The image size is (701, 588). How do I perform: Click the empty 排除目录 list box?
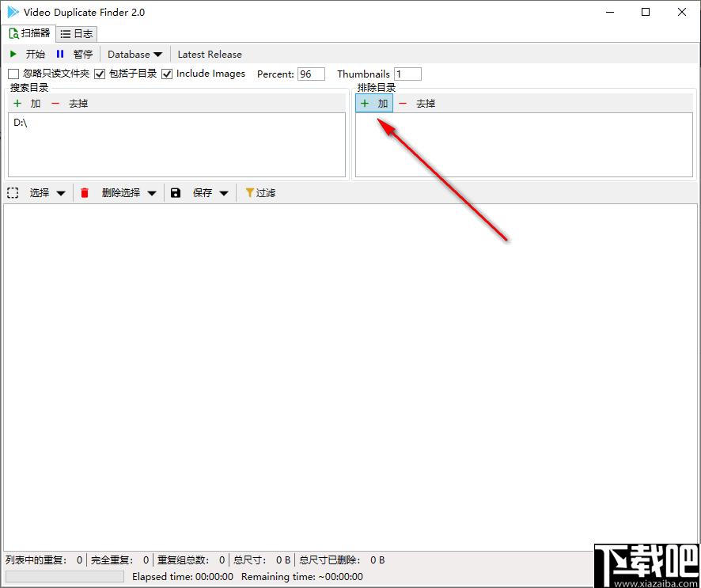tap(524, 145)
